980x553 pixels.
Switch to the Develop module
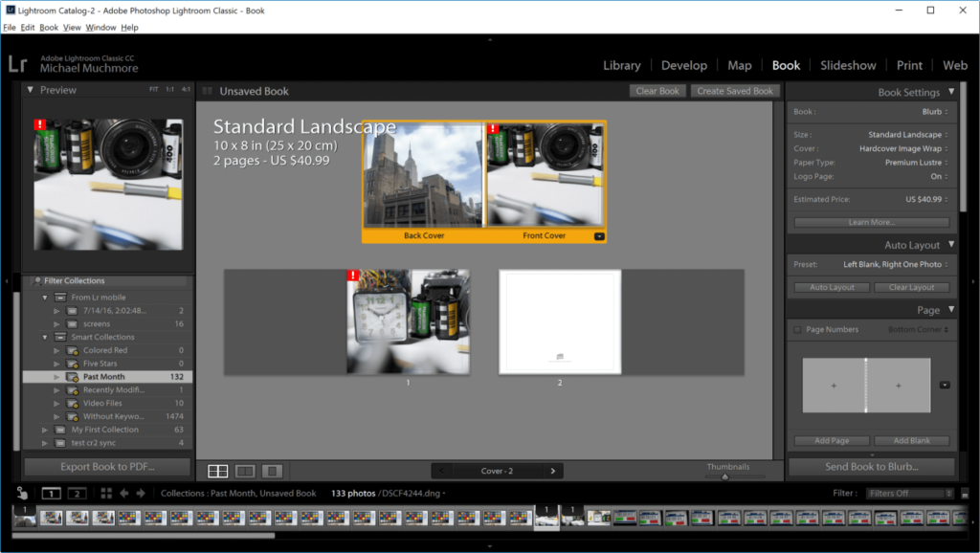coord(684,65)
